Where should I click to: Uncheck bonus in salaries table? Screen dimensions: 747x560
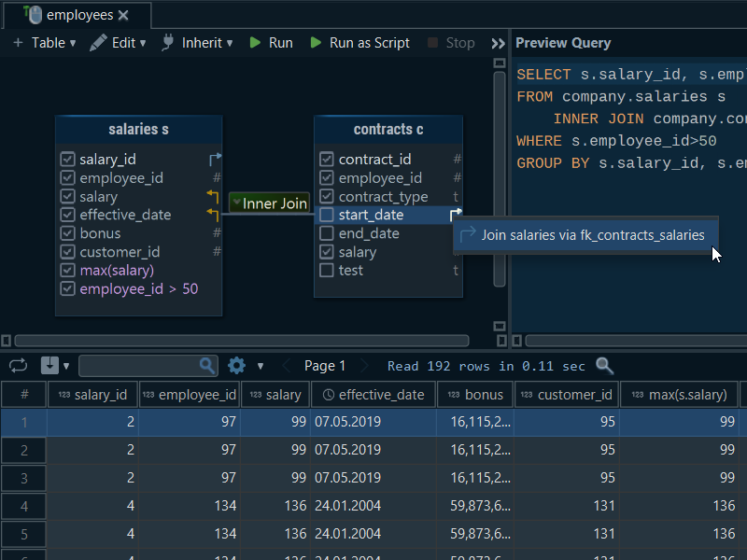(67, 233)
